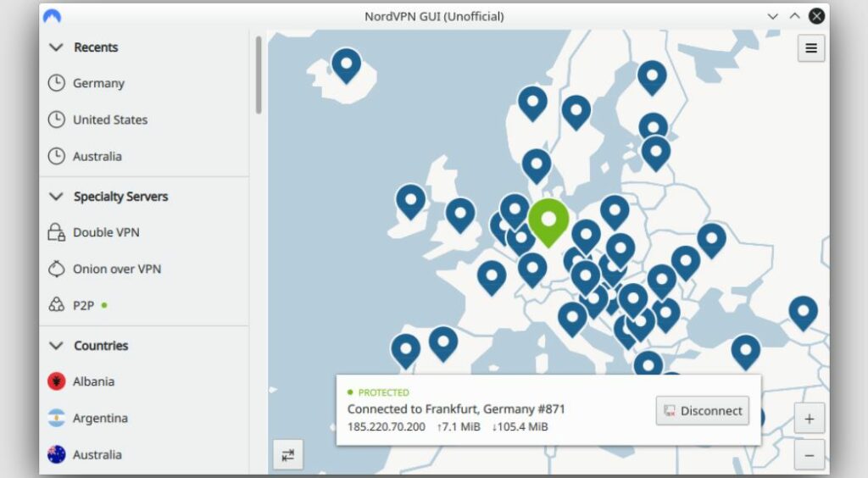Zoom out the map with the minus button
The image size is (868, 478).
(810, 455)
